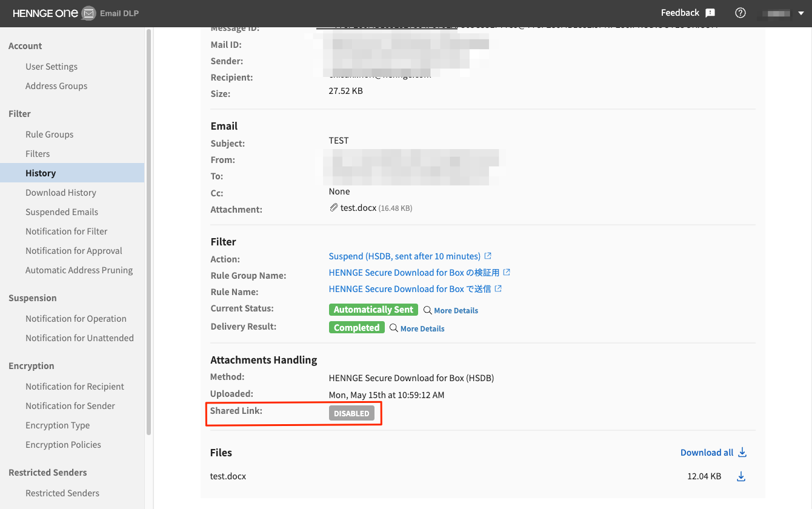Open Restricted Senders page link

(62, 493)
